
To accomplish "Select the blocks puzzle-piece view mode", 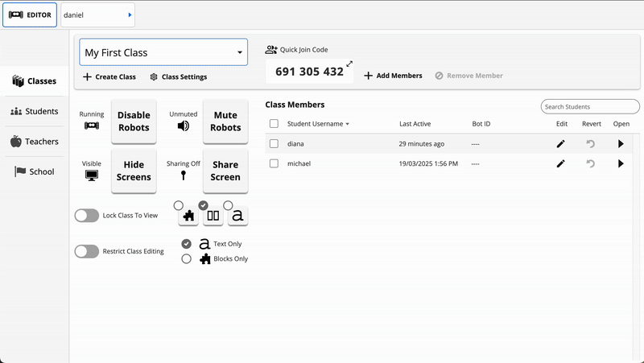I will click(188, 215).
